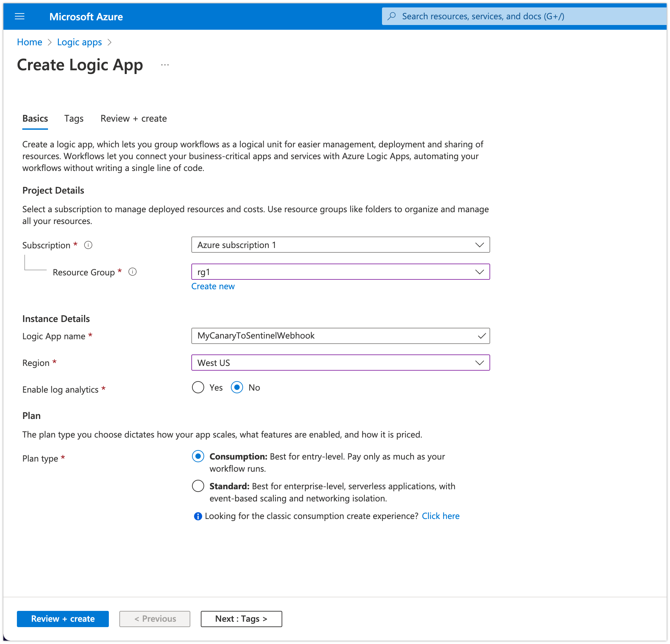
Task: Switch to the Review + create tab
Action: coord(134,119)
